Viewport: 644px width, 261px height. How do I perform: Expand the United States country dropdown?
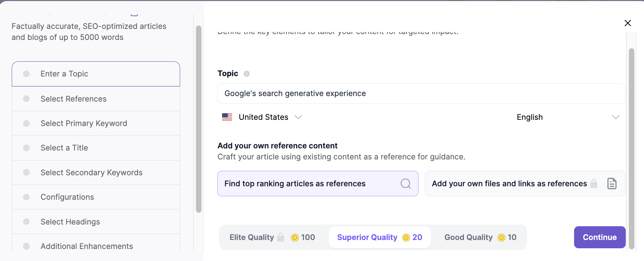(298, 117)
